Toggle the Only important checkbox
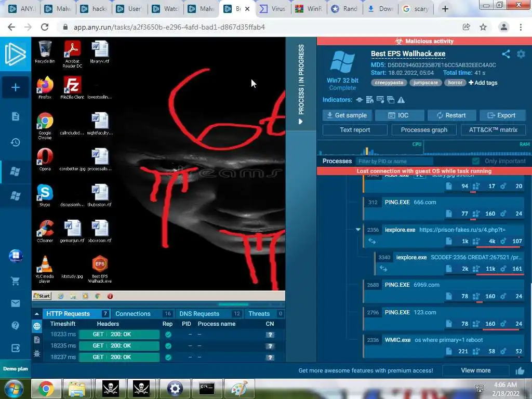Viewport: 532px width, 399px height. pyautogui.click(x=476, y=161)
